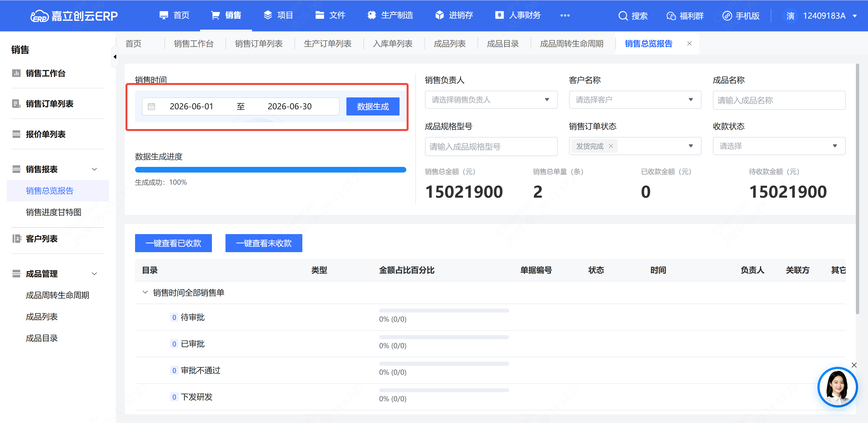
Task: Click the 进销存 cube icon
Action: tap(439, 15)
